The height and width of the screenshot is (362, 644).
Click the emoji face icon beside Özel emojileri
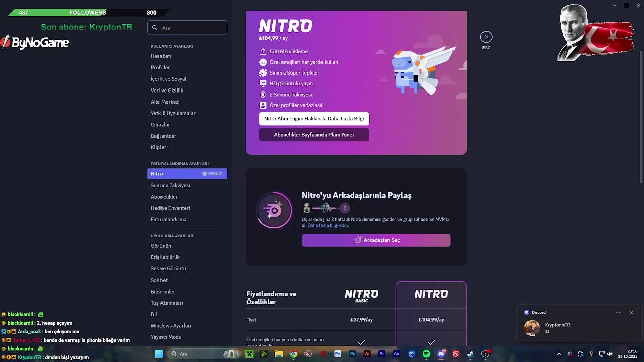point(263,62)
